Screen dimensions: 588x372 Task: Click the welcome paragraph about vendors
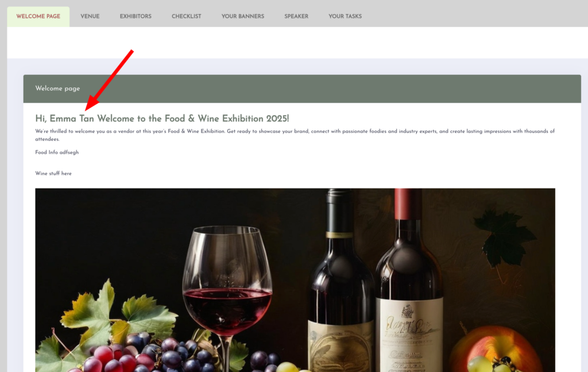[x=295, y=135]
